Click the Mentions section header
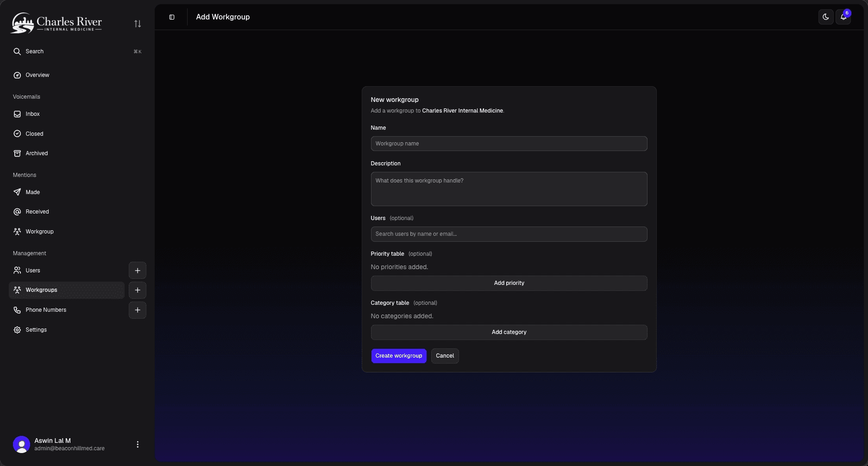 25,175
